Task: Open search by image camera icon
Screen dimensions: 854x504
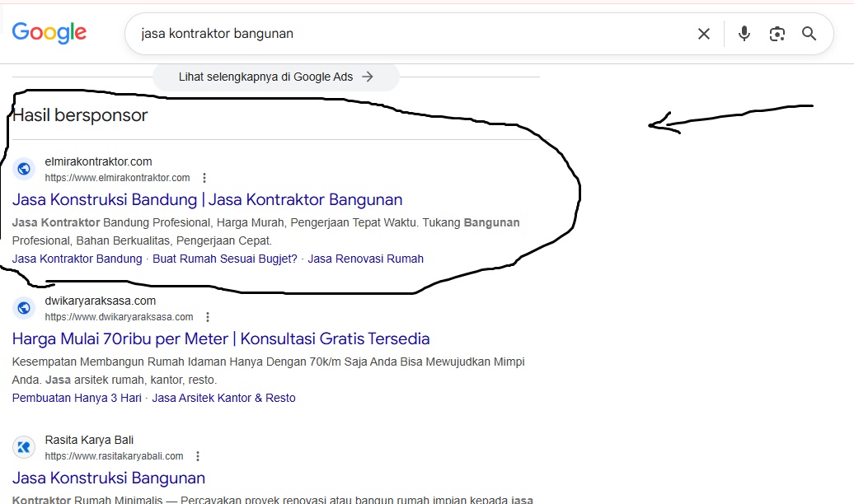Action: point(777,34)
